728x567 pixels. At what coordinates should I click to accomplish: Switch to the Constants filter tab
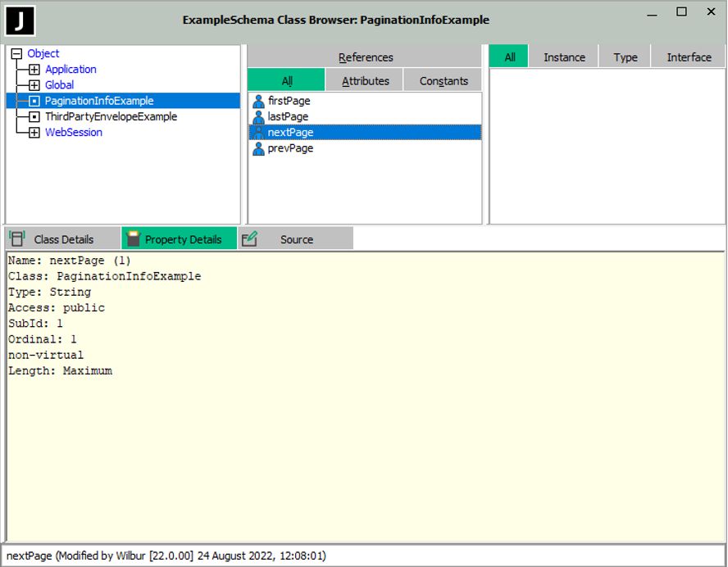(x=444, y=80)
